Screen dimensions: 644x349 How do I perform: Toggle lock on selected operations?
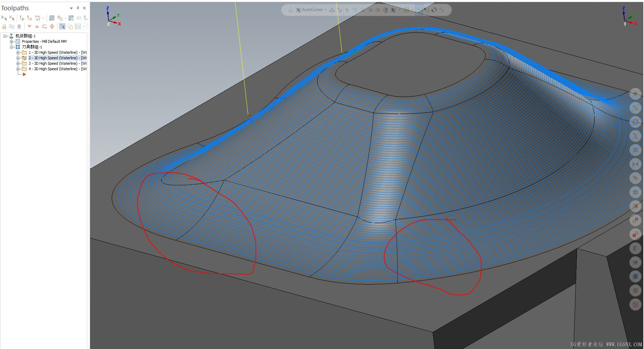4,26
